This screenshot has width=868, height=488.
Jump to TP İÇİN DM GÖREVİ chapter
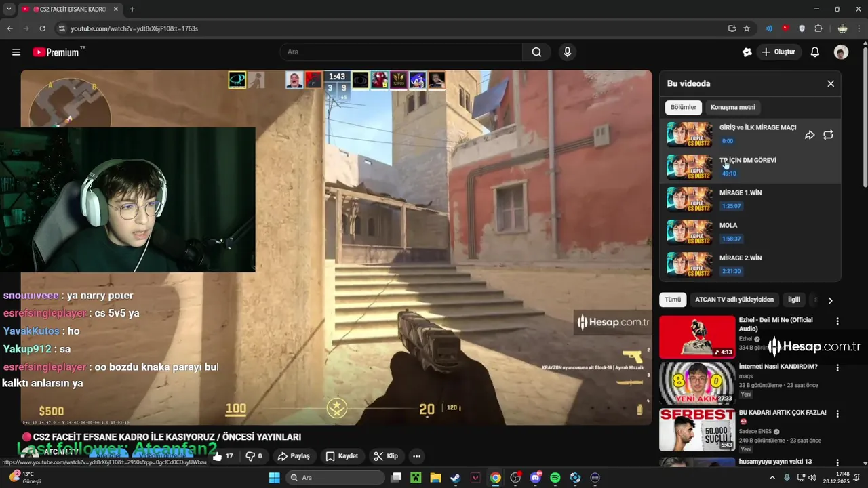750,167
